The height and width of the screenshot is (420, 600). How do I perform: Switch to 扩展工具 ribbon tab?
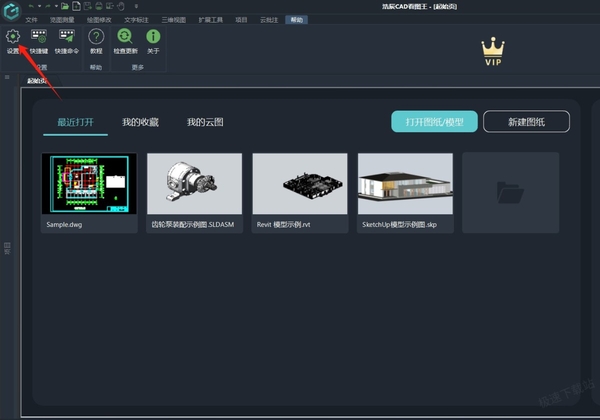210,20
